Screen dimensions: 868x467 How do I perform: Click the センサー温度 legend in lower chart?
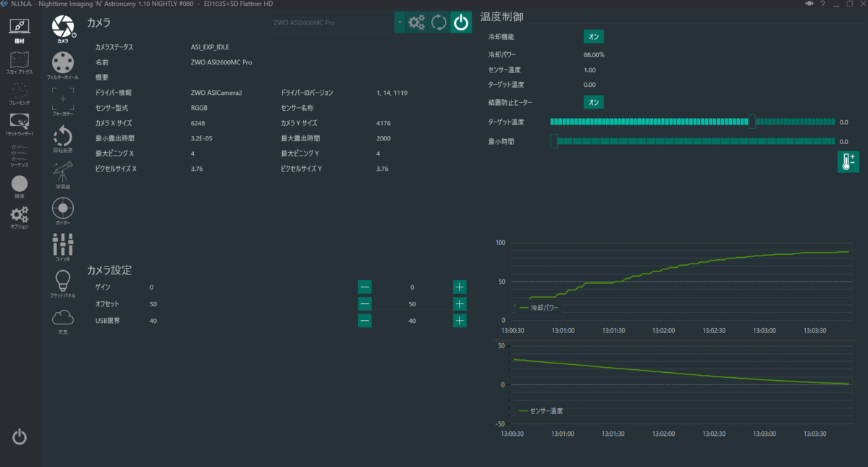coord(541,411)
